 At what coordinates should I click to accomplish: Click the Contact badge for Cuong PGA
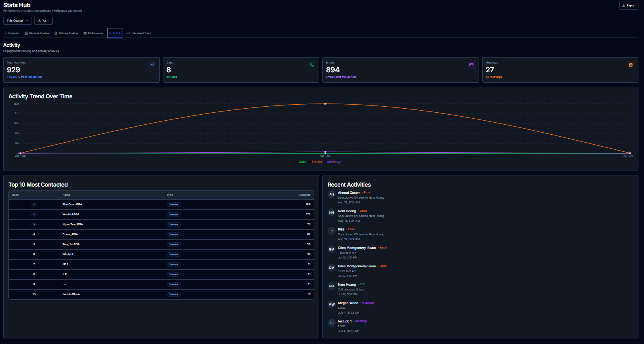click(173, 235)
